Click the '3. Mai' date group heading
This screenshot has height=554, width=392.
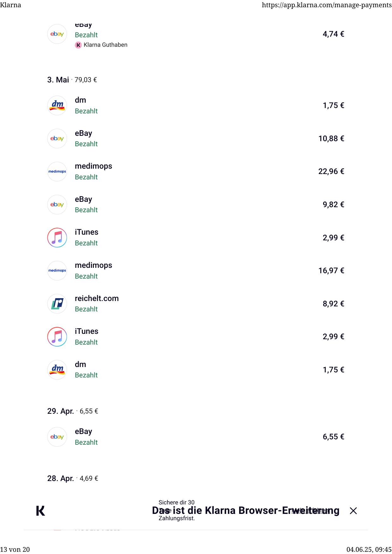[58, 80]
